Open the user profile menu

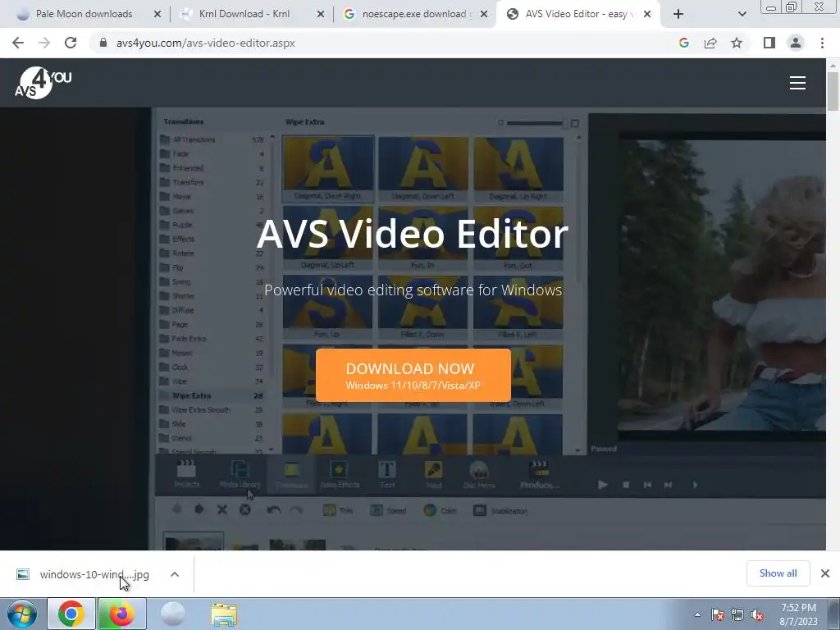[796, 43]
